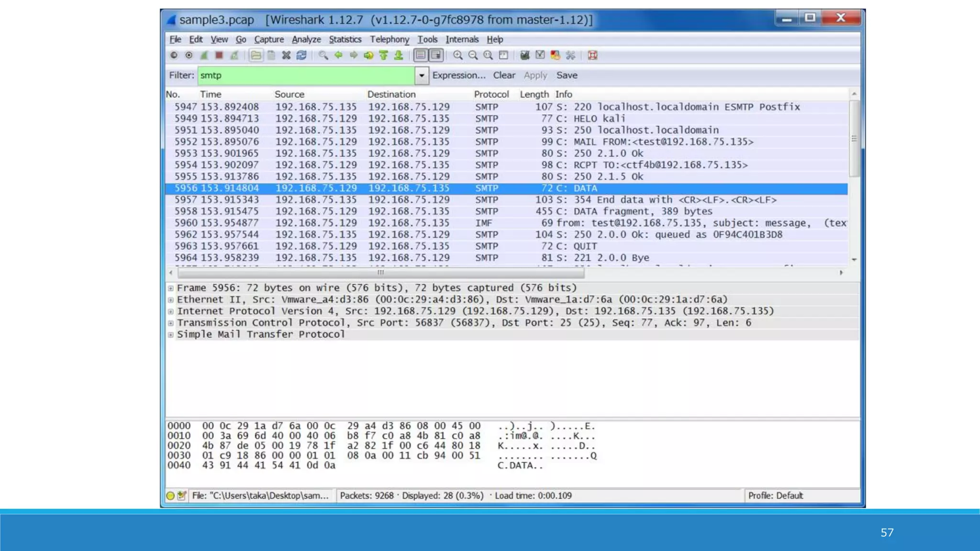Click the Find packet magnifier icon

click(x=323, y=55)
